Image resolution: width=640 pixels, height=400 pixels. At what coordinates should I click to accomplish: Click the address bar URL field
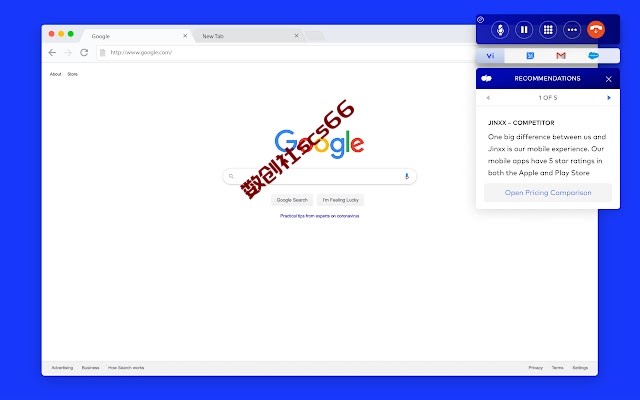pos(286,53)
